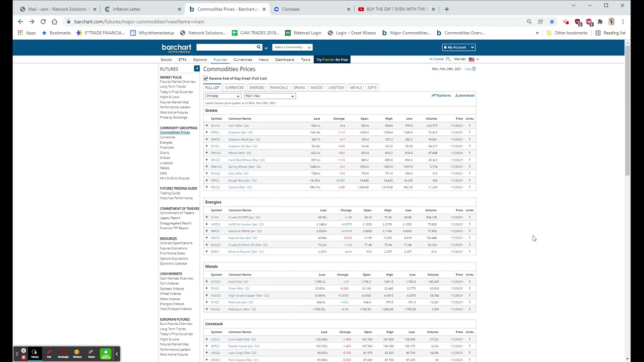The width and height of the screenshot is (644, 362).
Task: Expand the Natural Gas row
Action: point(206,238)
